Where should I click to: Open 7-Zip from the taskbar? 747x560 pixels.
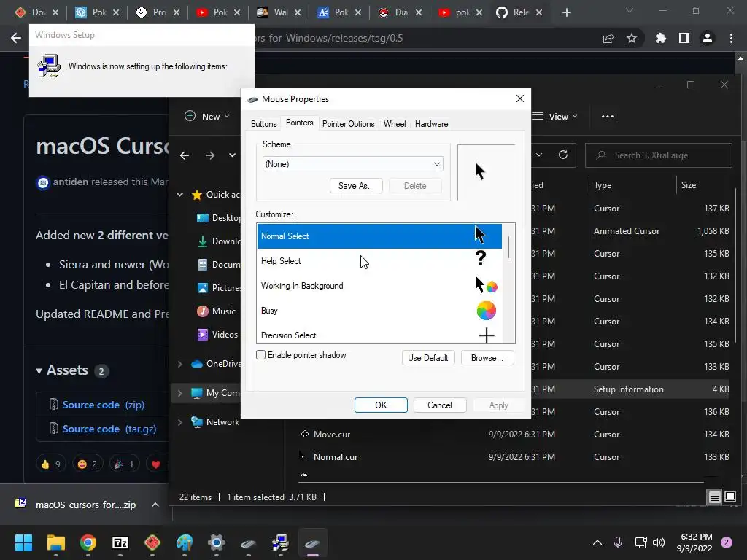(x=120, y=542)
